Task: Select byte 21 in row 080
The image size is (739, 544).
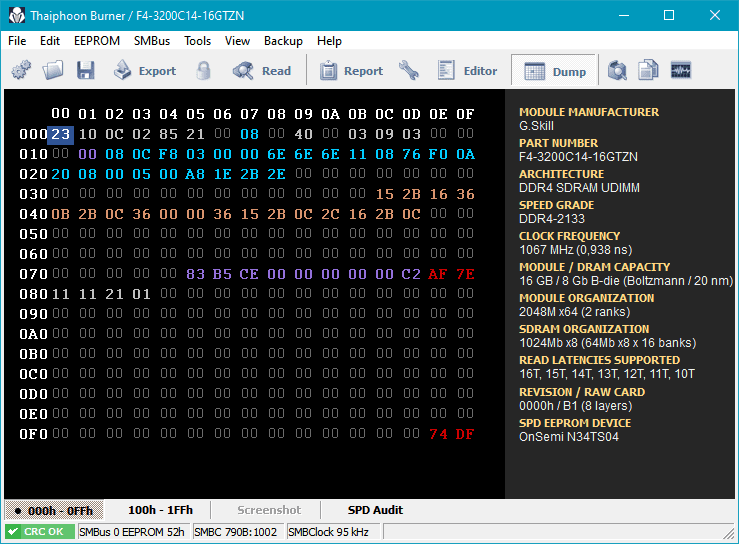Action: pos(114,294)
